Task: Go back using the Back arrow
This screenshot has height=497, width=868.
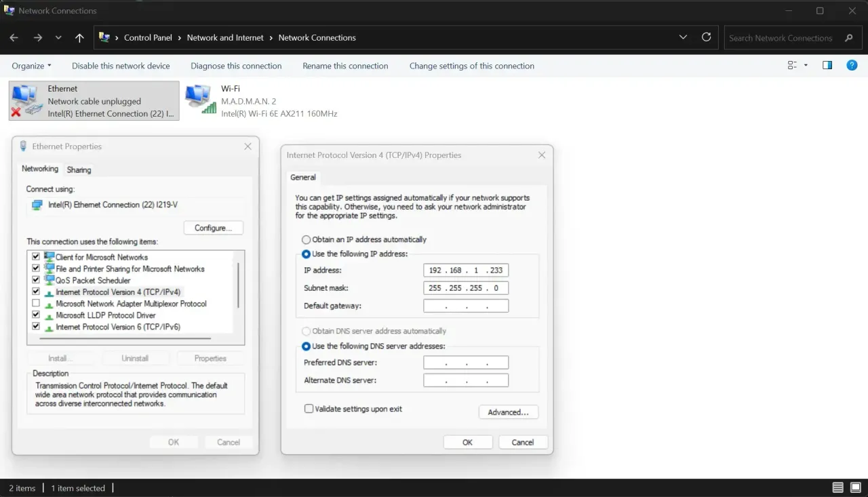Action: click(14, 38)
